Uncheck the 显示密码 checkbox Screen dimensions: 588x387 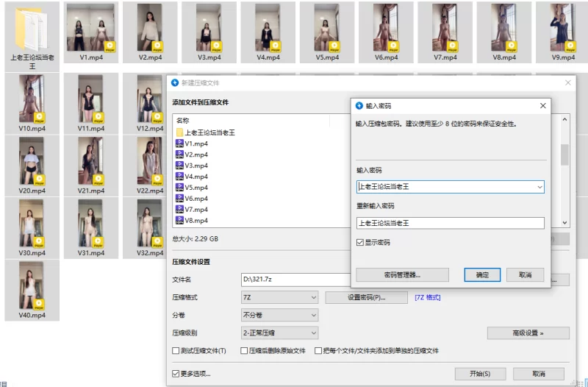[360, 242]
